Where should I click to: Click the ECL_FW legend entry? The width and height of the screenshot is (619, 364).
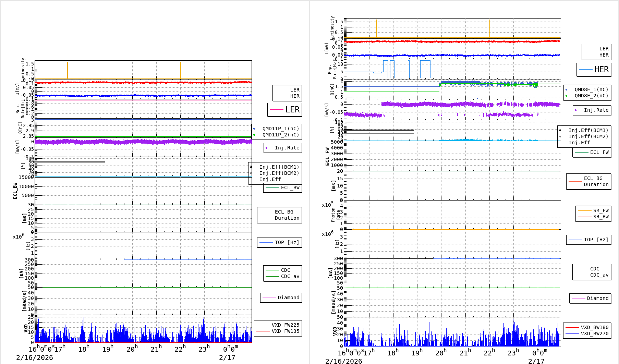point(592,153)
